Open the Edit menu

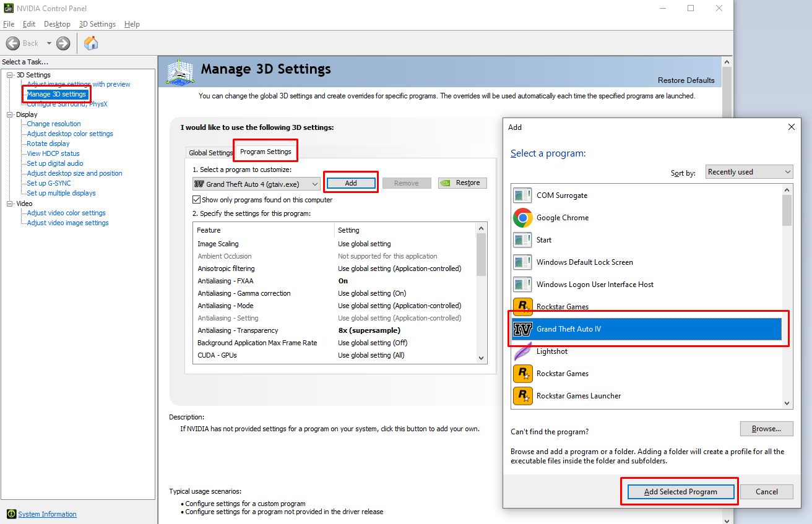(x=29, y=24)
